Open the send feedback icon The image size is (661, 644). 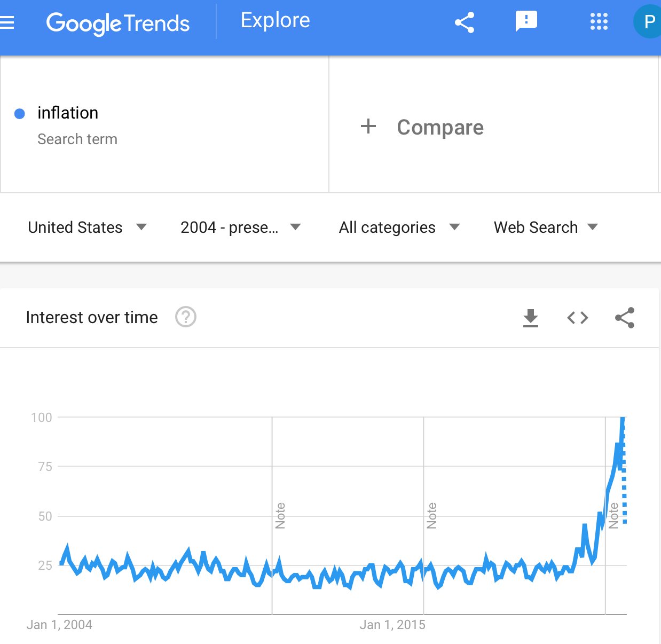click(526, 22)
